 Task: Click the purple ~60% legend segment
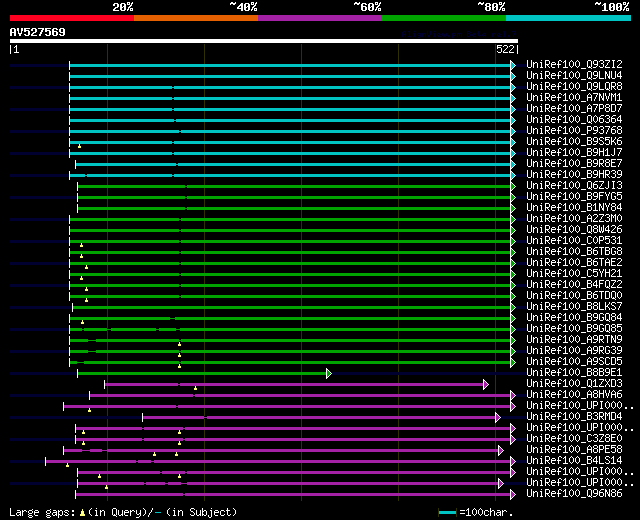coord(320,18)
